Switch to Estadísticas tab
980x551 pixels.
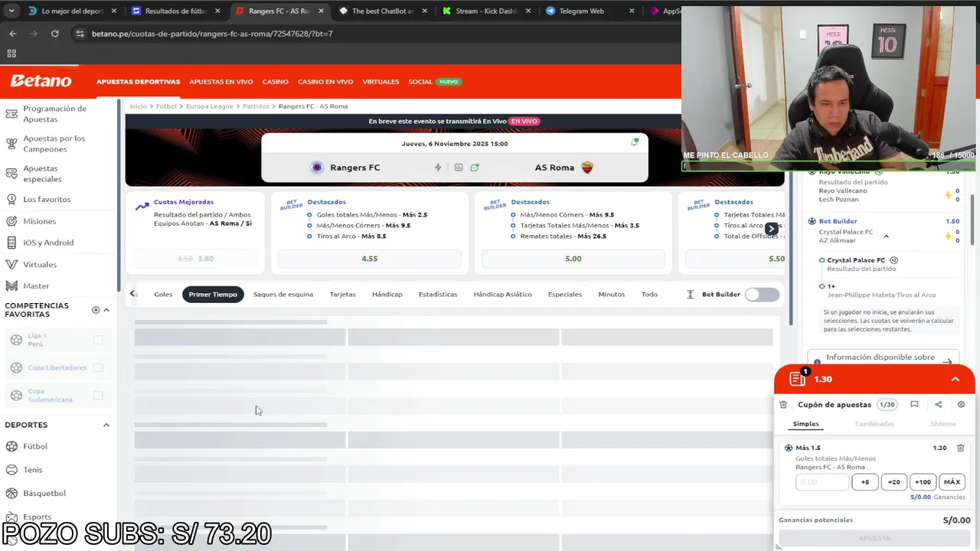(438, 295)
